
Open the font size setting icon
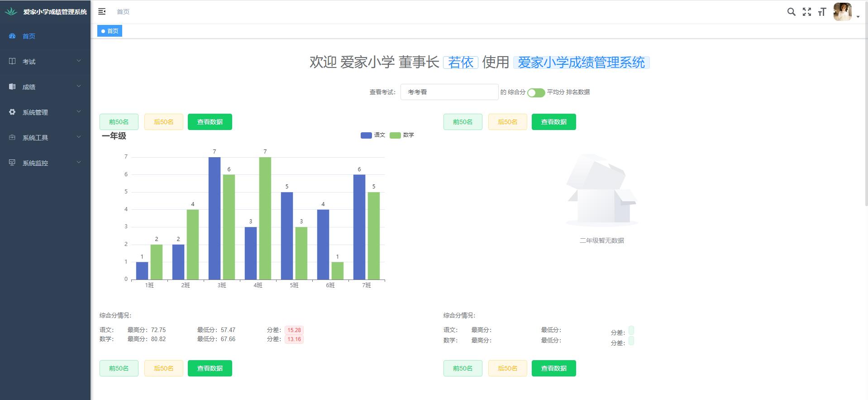pos(822,12)
